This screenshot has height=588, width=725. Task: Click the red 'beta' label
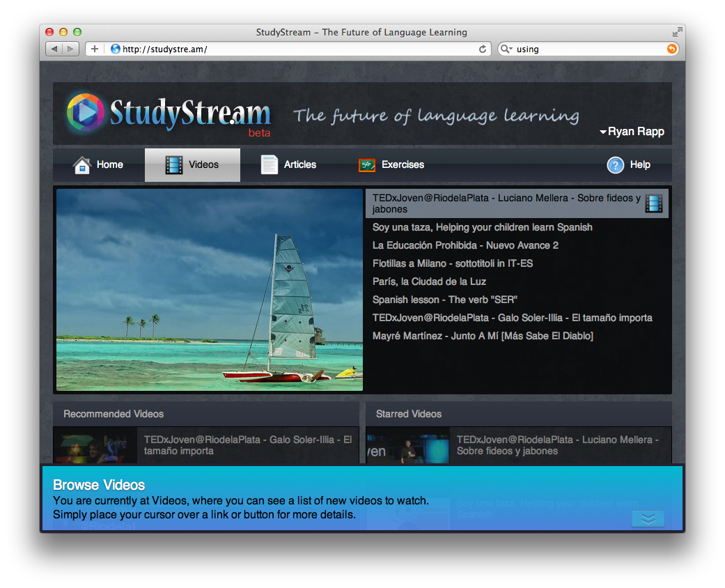259,133
